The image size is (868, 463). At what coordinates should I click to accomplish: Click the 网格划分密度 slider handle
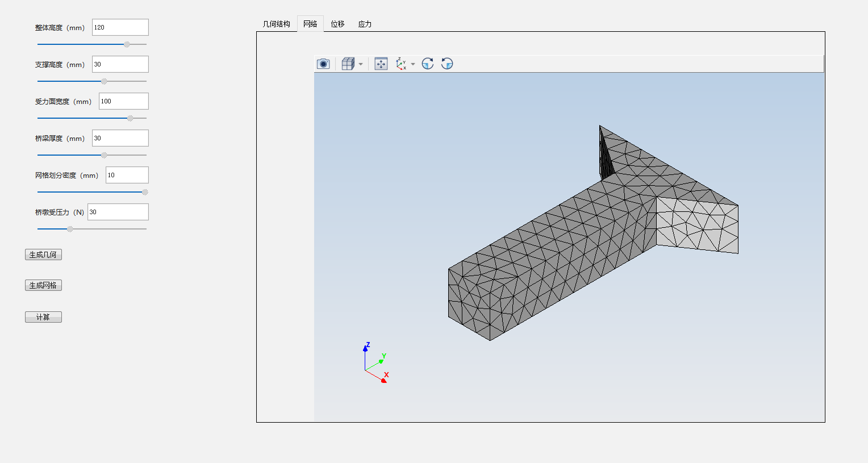click(145, 192)
